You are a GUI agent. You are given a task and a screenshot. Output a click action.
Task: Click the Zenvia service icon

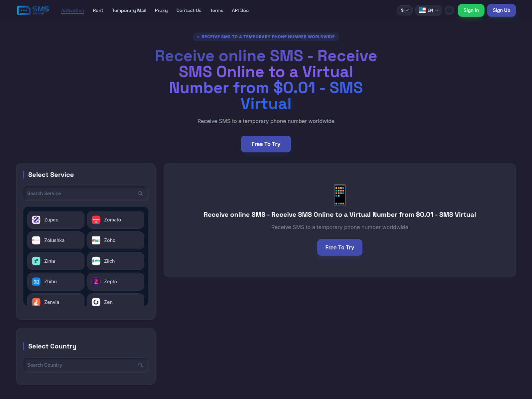36,302
